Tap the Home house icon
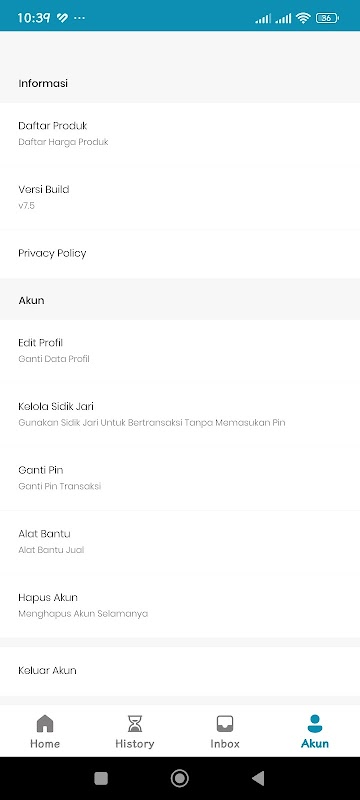This screenshot has width=360, height=800. pyautogui.click(x=45, y=723)
